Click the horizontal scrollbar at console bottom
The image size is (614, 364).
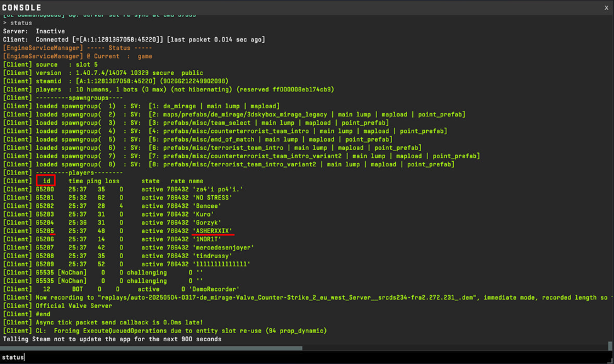[x=151, y=348]
